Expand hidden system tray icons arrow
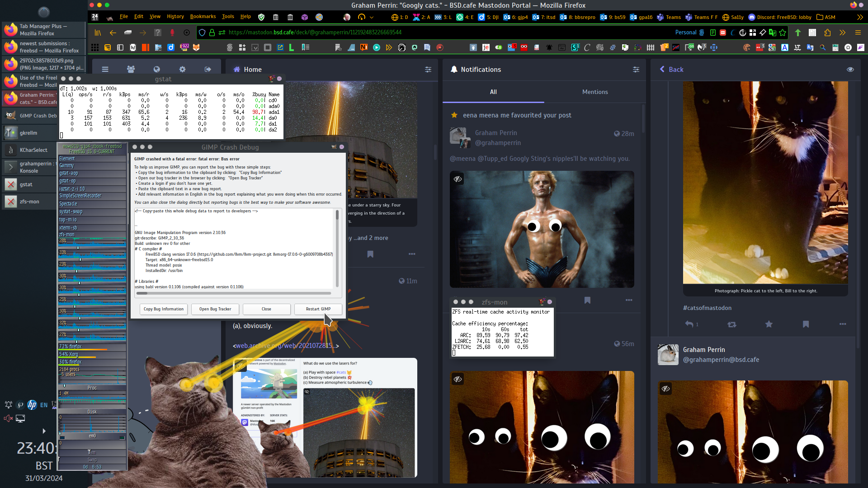 coord(44,431)
